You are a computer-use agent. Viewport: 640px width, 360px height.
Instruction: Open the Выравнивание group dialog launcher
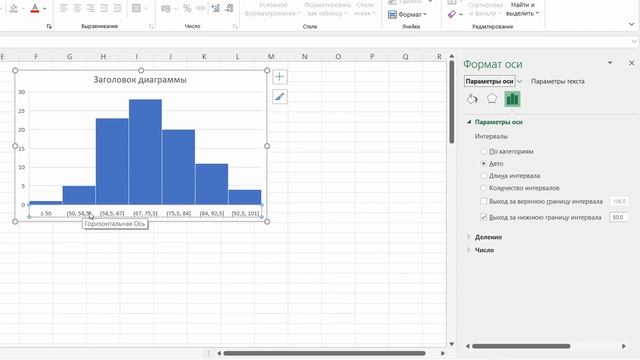click(151, 27)
